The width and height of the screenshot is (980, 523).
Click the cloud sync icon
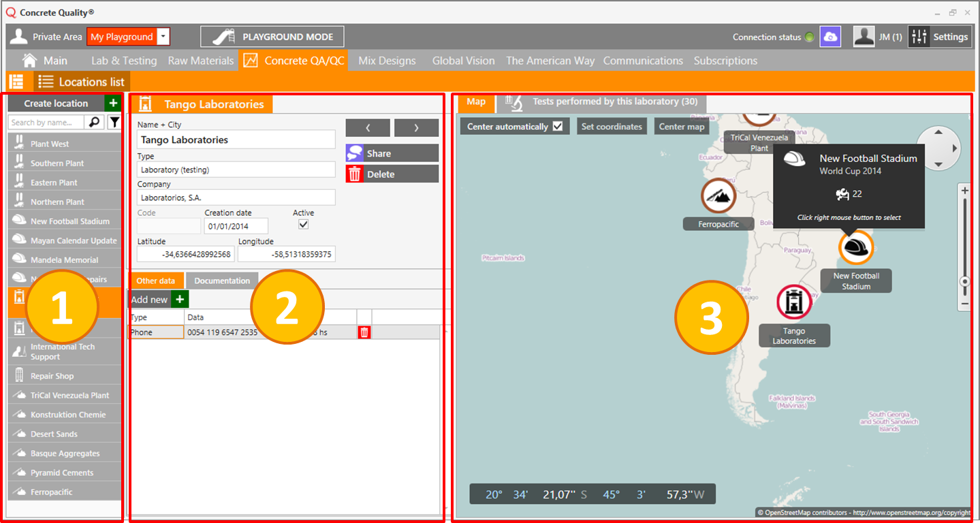829,37
